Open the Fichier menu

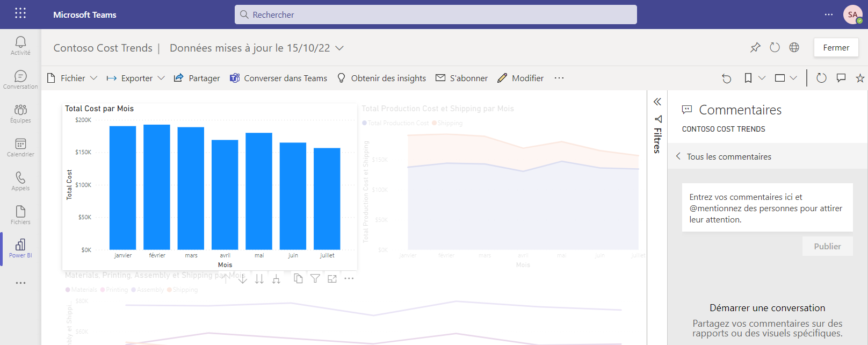click(x=72, y=78)
